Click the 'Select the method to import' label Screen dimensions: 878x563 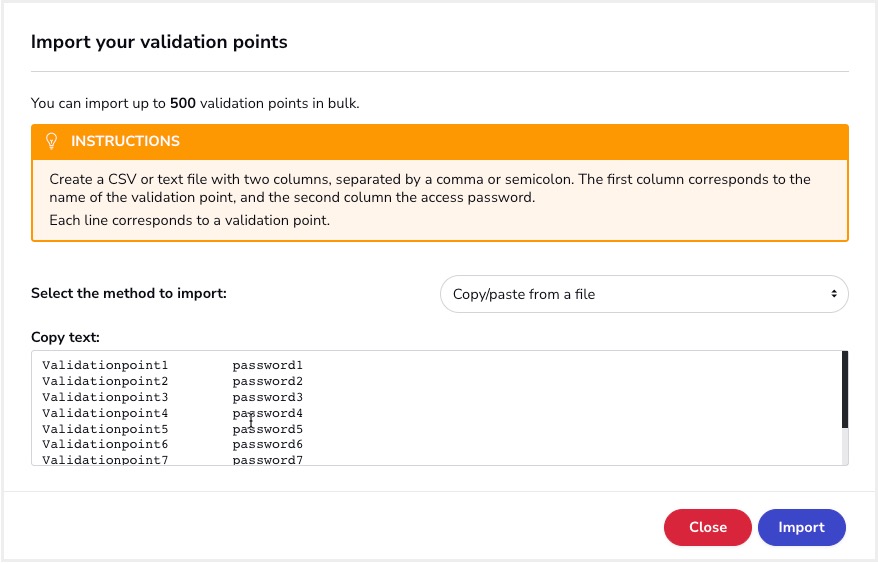pos(129,294)
